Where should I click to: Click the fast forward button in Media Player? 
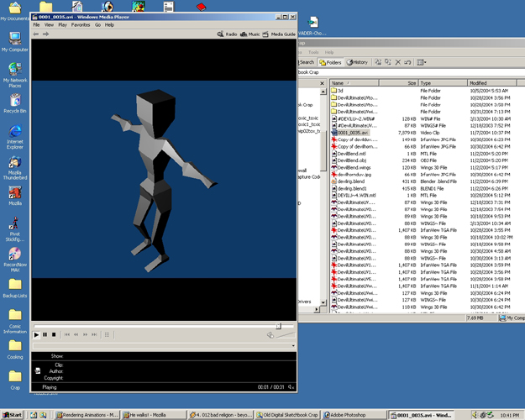85,334
